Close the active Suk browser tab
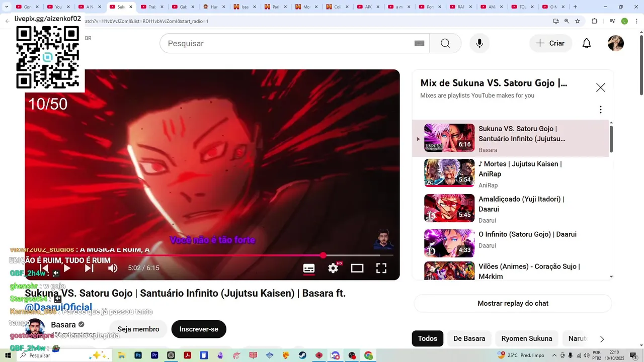Image resolution: width=644 pixels, height=362 pixels. [x=131, y=7]
